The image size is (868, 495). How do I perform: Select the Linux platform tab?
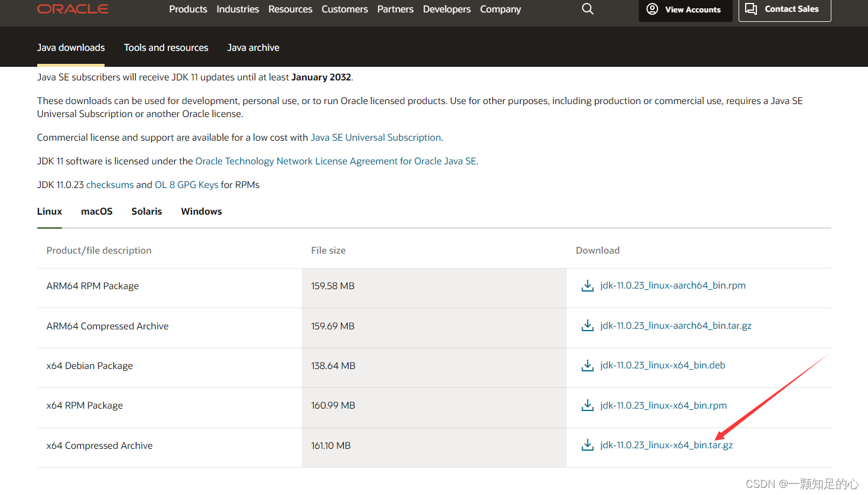tap(50, 211)
